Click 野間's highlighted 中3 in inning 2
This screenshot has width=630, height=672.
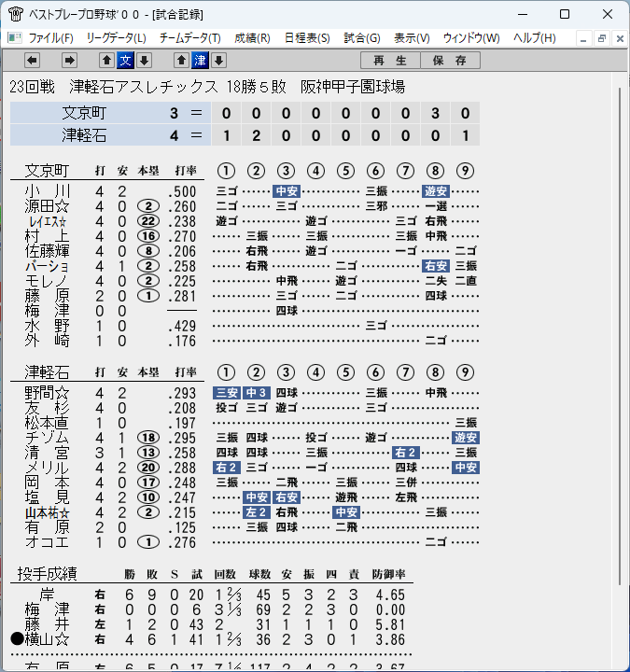257,393
